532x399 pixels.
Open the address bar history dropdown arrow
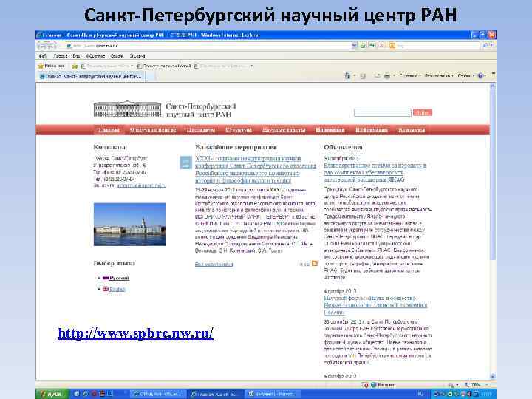tap(355, 46)
